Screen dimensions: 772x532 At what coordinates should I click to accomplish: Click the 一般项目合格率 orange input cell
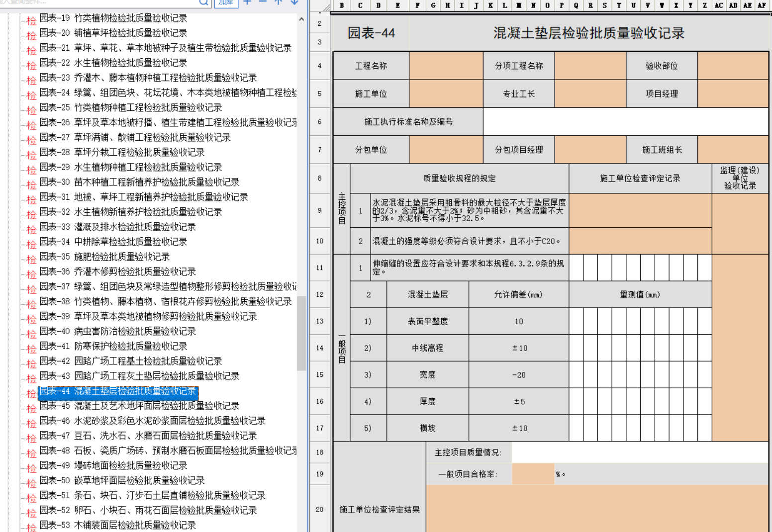pyautogui.click(x=532, y=474)
